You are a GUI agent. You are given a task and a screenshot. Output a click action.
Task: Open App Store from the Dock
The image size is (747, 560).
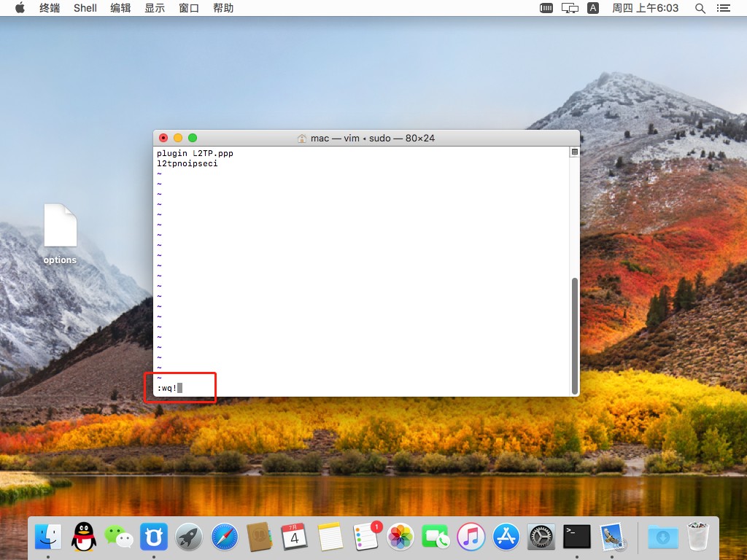click(x=506, y=537)
